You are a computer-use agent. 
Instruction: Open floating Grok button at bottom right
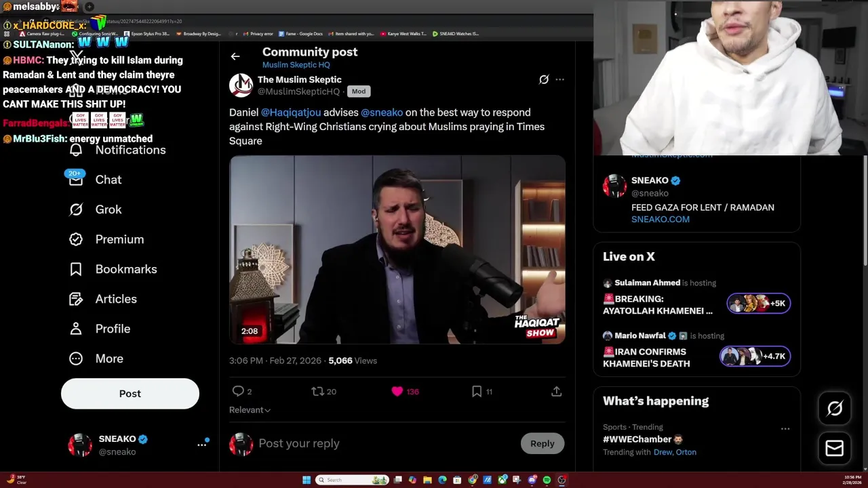[x=835, y=408]
